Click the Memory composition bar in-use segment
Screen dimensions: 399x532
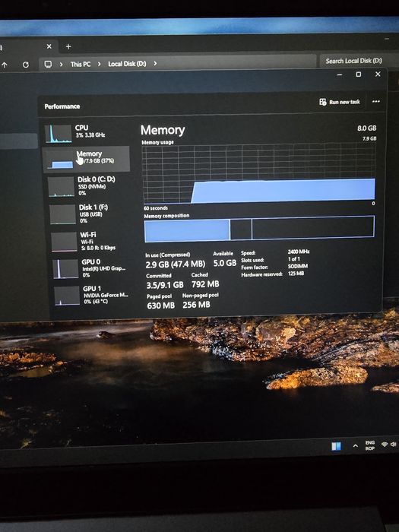click(187, 230)
